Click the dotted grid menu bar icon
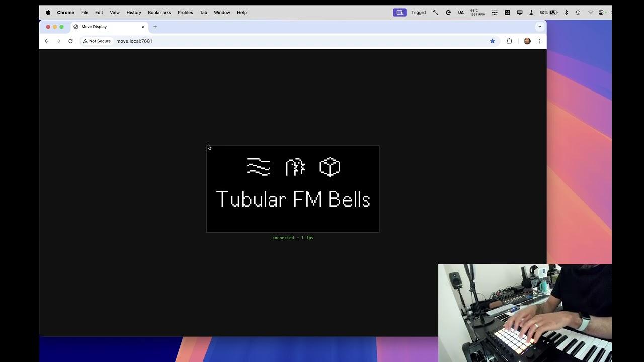Viewport: 644px width, 362px height. 495,12
